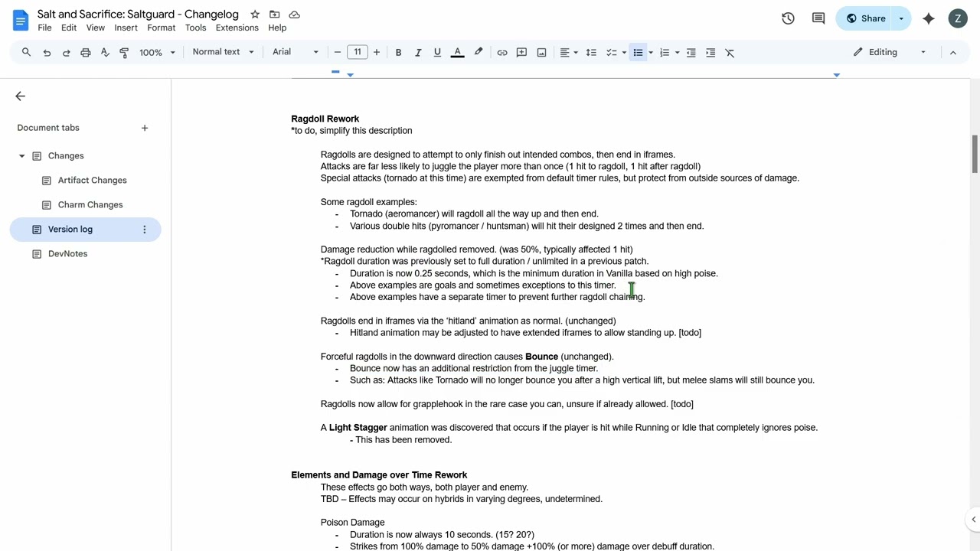
Task: Open the Edit menu
Action: tap(69, 28)
